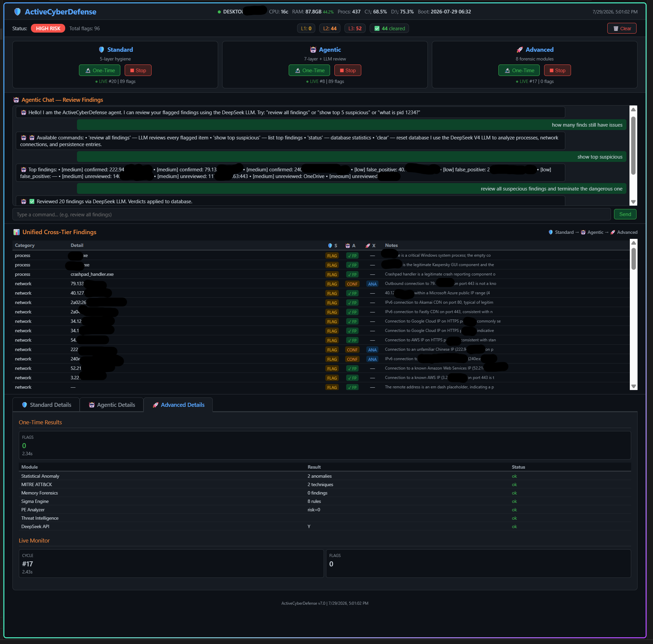The image size is (653, 644).
Task: Click the chat panel scrollbar up arrow
Action: tap(634, 110)
